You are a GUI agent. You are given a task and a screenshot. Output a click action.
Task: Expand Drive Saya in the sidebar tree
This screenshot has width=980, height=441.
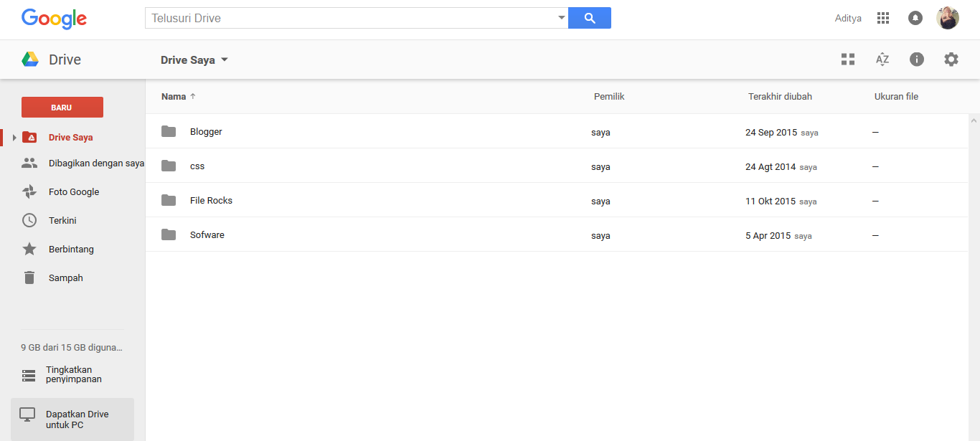pyautogui.click(x=13, y=137)
